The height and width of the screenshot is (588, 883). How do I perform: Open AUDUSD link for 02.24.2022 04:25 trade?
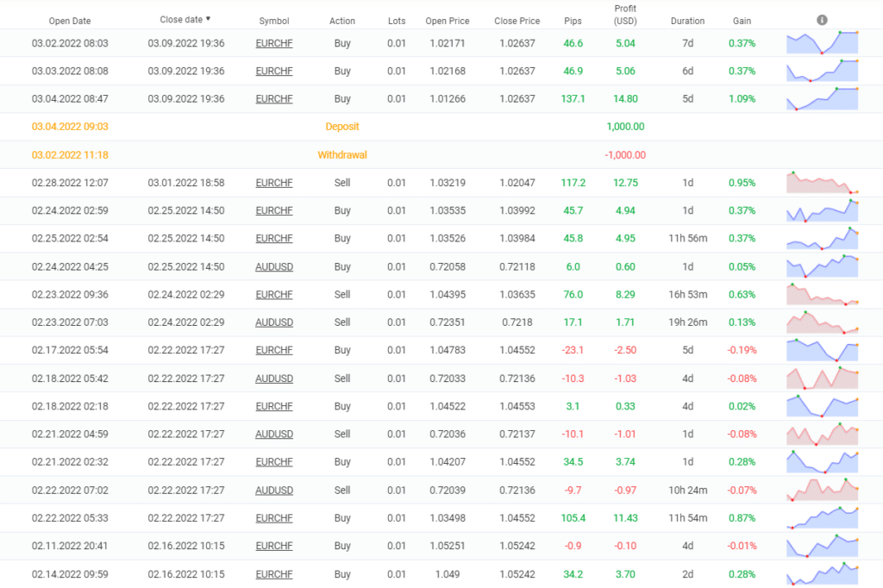coord(274,267)
